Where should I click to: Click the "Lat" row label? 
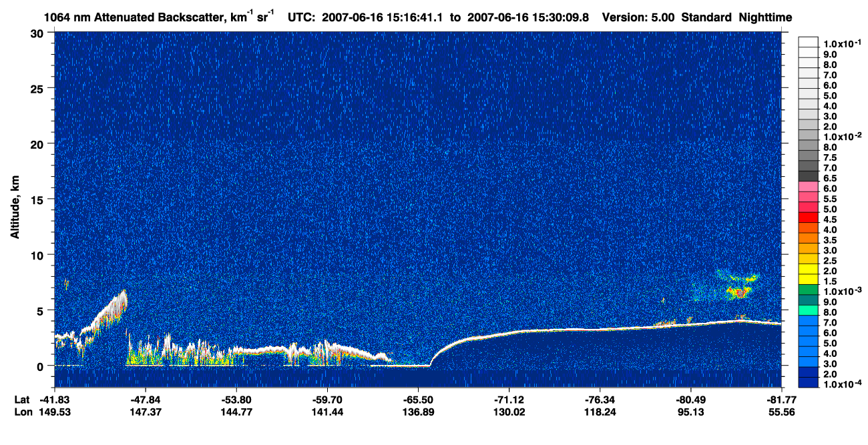tap(21, 400)
